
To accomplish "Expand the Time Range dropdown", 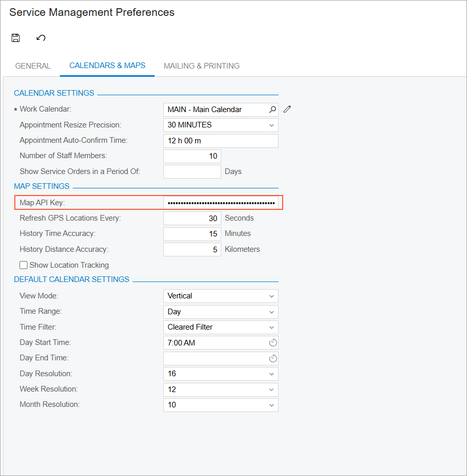I will click(271, 312).
